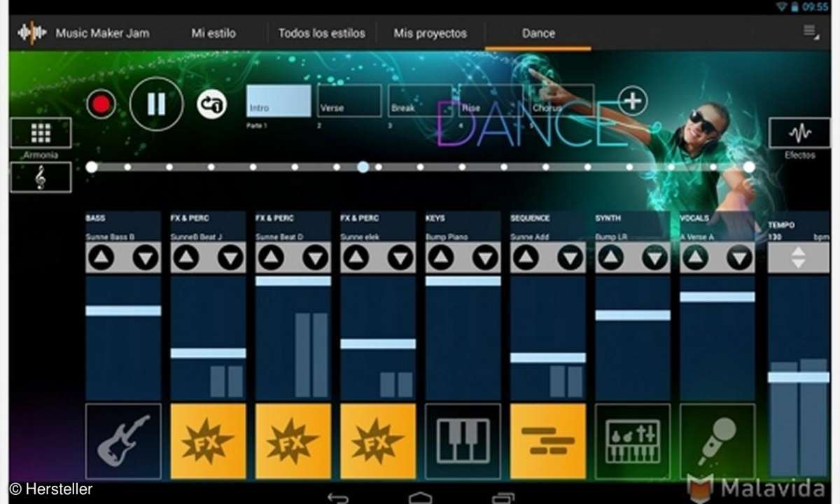Viewport: 840px width, 504px height.
Task: Tap the Sunne elek FX pad
Action: pyautogui.click(x=378, y=441)
